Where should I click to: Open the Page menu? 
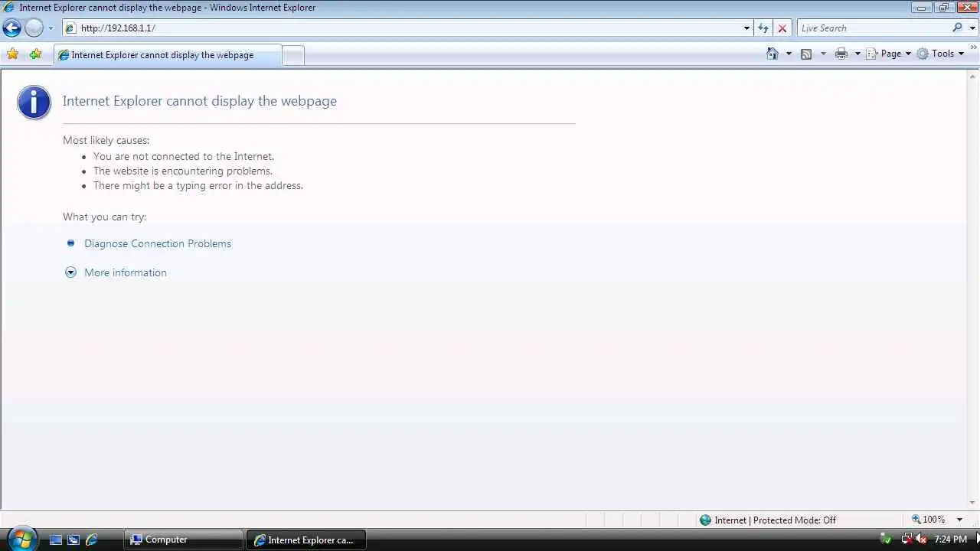[x=889, y=54]
